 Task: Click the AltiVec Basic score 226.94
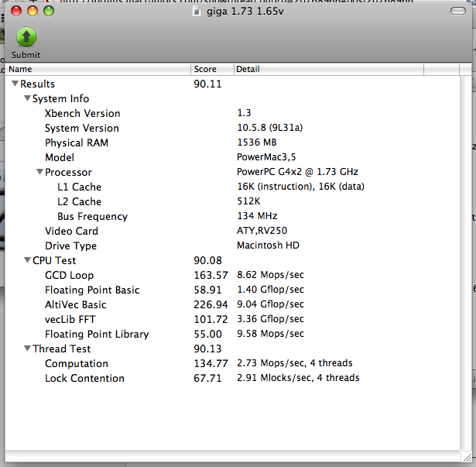(x=211, y=304)
